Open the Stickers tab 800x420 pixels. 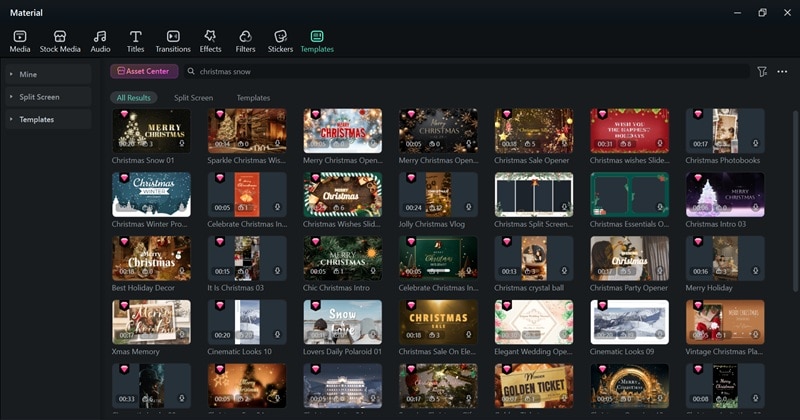[281, 42]
